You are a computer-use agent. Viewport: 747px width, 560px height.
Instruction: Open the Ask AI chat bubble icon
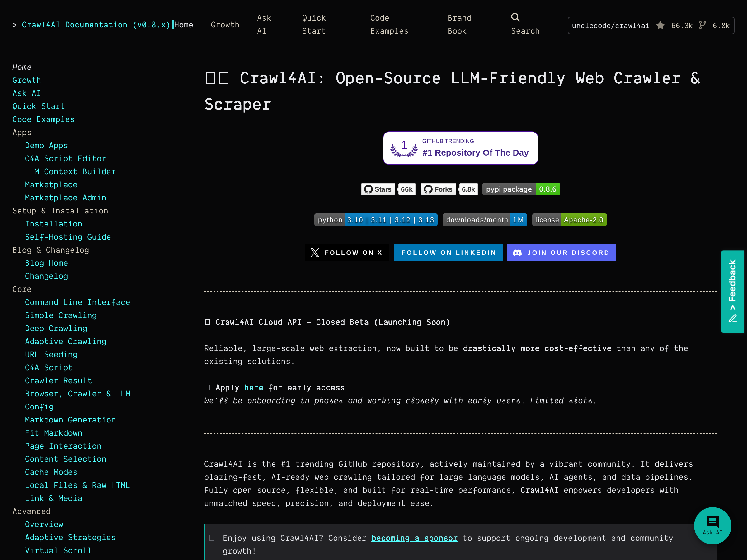(x=712, y=522)
